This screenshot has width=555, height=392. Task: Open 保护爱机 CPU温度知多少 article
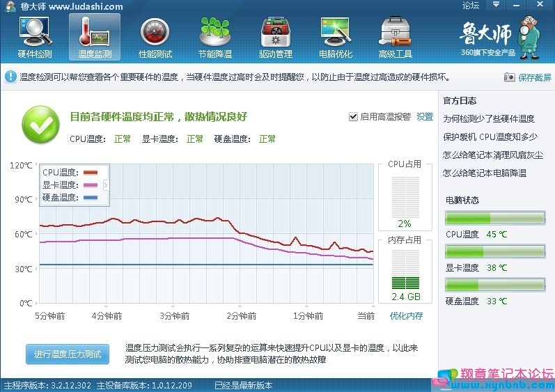(490, 137)
